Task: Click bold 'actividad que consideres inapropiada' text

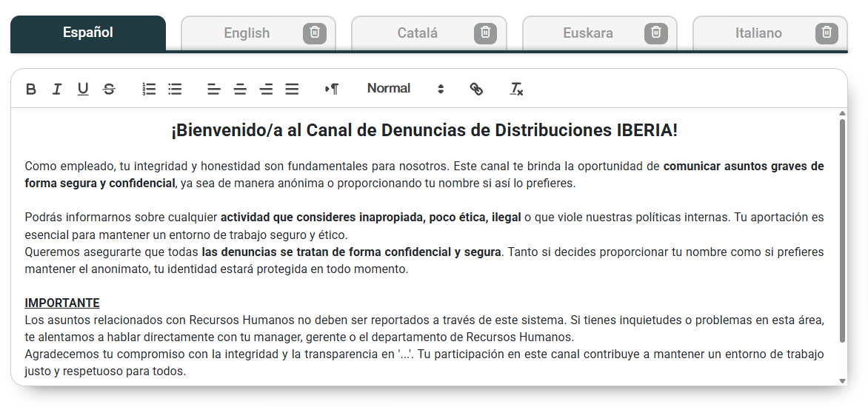Action: point(370,218)
